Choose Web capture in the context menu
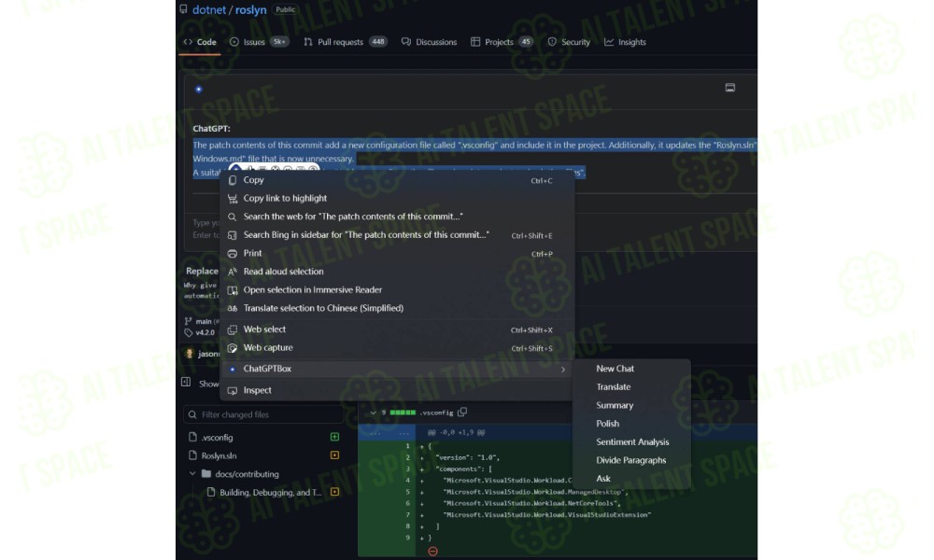This screenshot has height=560, width=934. (x=397, y=347)
